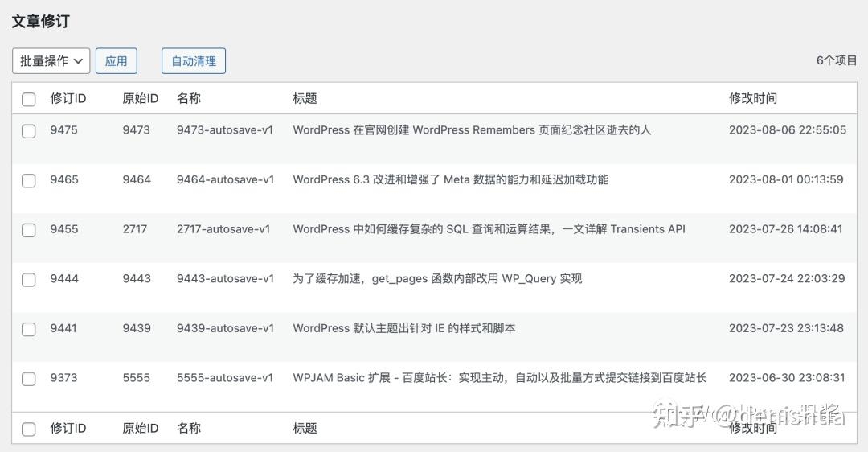Tick the select-all checkbox in the table footer
This screenshot has width=868, height=452.
29,429
